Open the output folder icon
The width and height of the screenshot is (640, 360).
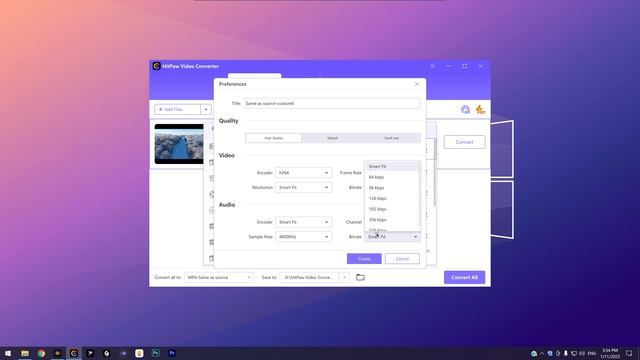pos(360,277)
